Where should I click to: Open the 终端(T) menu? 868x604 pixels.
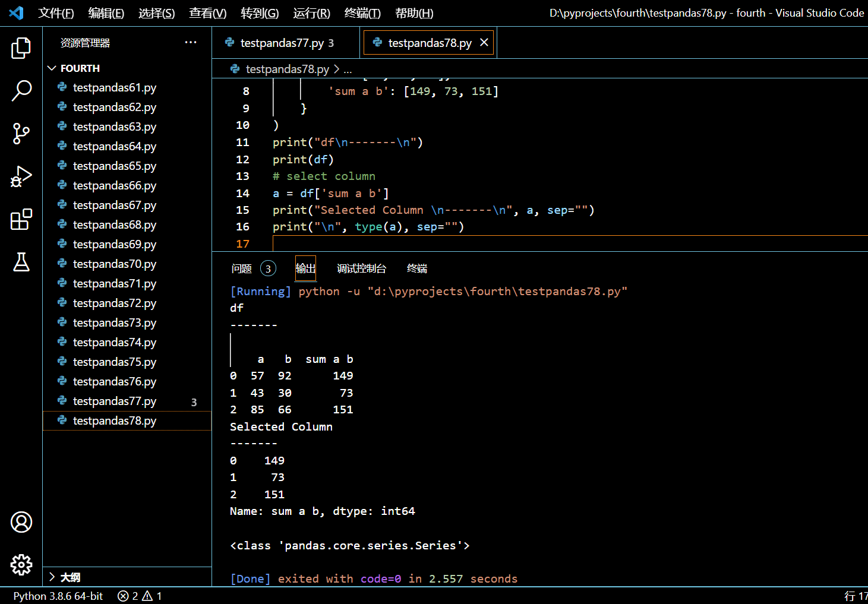pyautogui.click(x=362, y=13)
